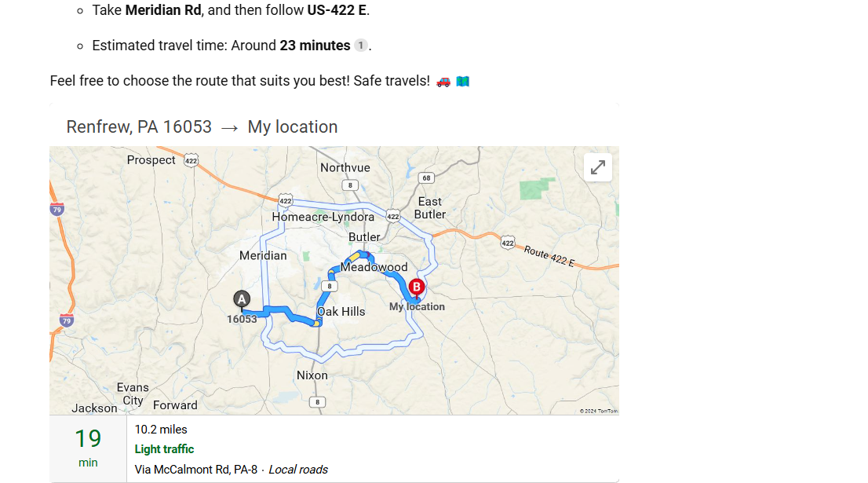Click the red B destination marker

click(417, 287)
